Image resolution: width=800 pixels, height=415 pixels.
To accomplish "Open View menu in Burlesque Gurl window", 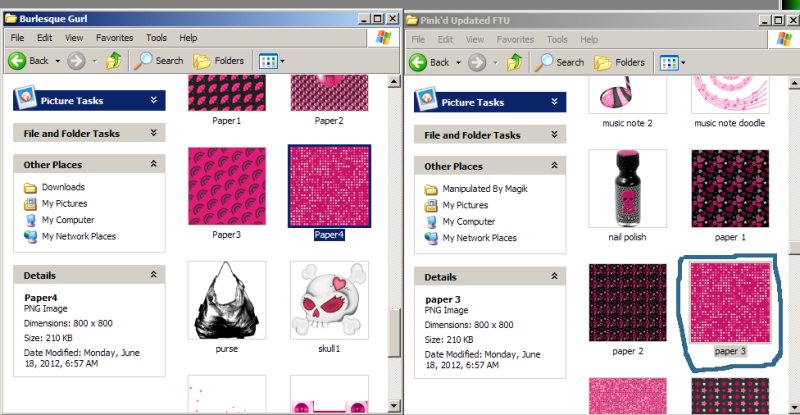I will click(74, 38).
